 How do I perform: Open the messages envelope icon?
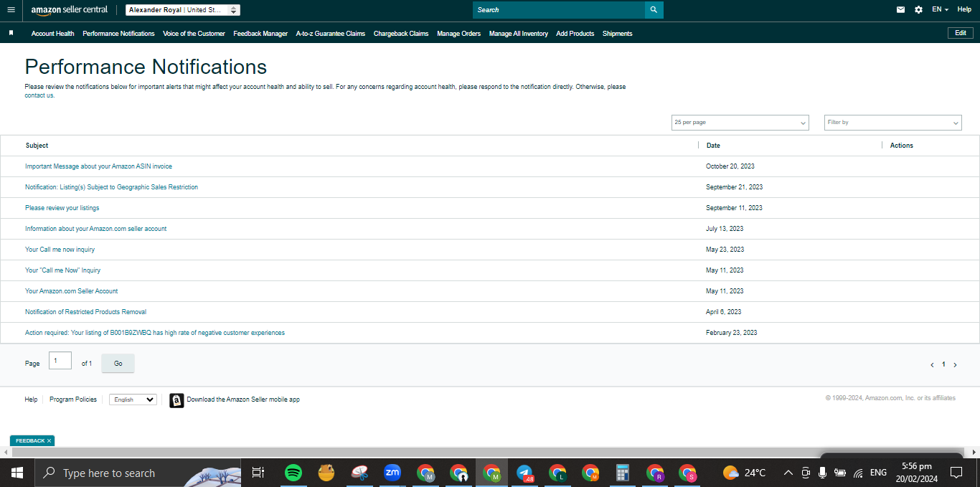tap(900, 10)
